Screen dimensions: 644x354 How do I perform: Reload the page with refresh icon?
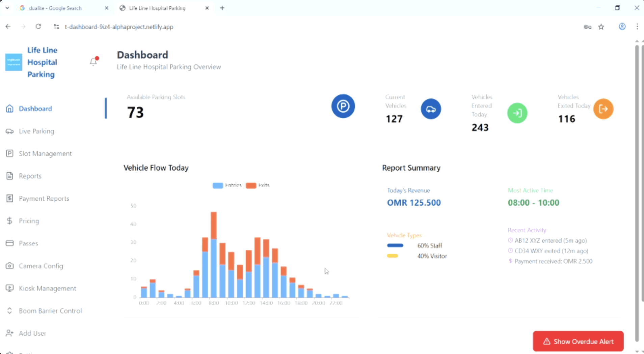(x=38, y=27)
